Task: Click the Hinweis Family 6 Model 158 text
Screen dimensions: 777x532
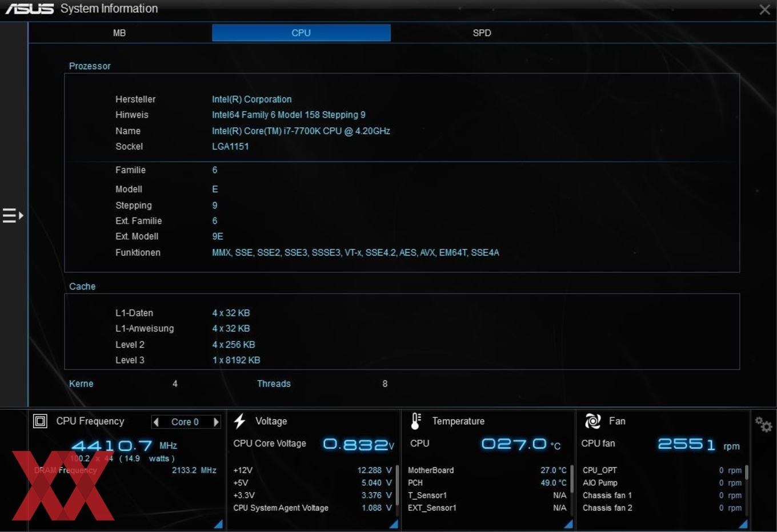Action: tap(289, 115)
